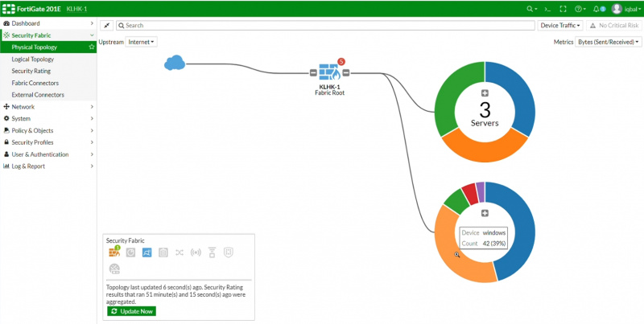The image size is (644, 324).
Task: Expand the 3 Servers donut group
Action: tap(485, 94)
